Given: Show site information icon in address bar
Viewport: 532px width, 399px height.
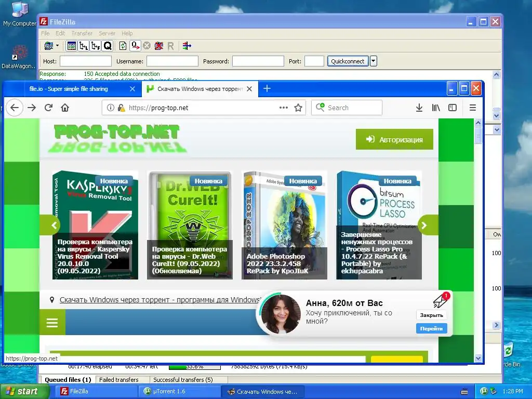Looking at the screenshot, I should pos(110,108).
